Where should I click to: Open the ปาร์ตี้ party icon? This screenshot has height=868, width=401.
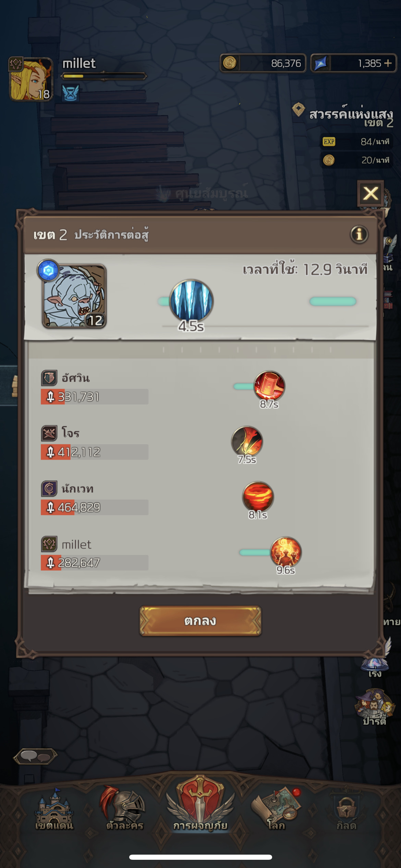[374, 708]
